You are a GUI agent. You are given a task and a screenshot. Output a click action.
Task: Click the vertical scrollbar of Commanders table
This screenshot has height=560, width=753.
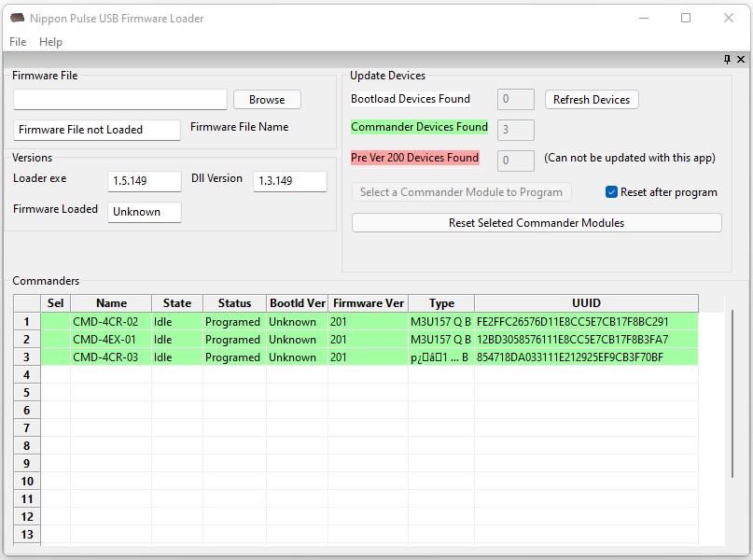point(732,394)
